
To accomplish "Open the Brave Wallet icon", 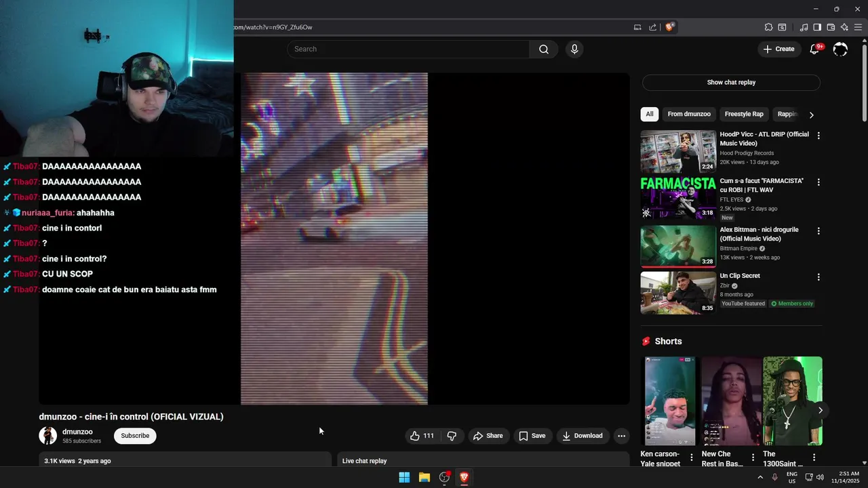I will pos(831,27).
